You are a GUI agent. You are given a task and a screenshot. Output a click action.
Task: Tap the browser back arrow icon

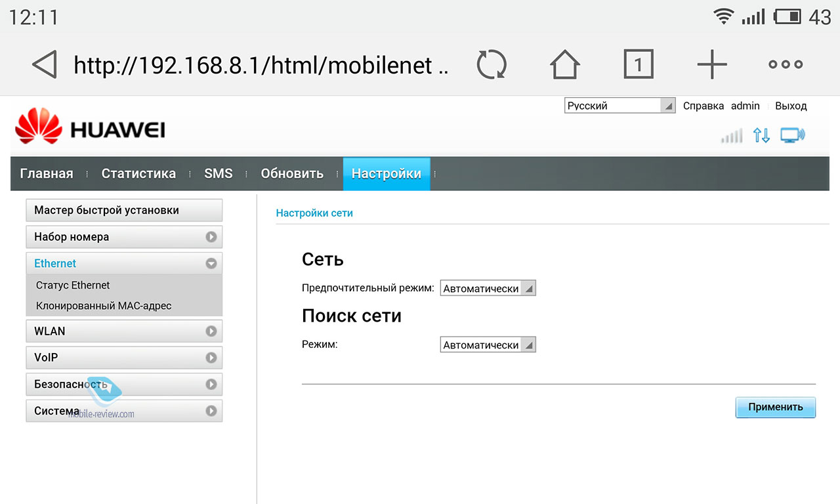pyautogui.click(x=44, y=65)
